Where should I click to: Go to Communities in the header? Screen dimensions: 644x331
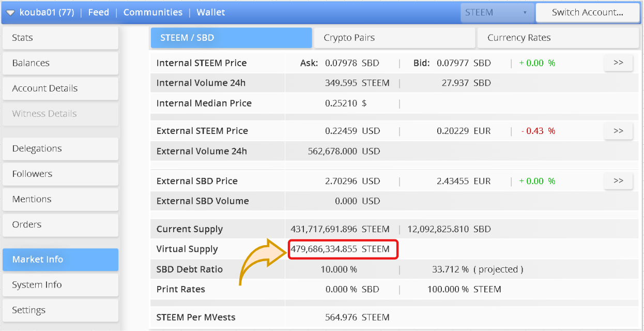[153, 12]
